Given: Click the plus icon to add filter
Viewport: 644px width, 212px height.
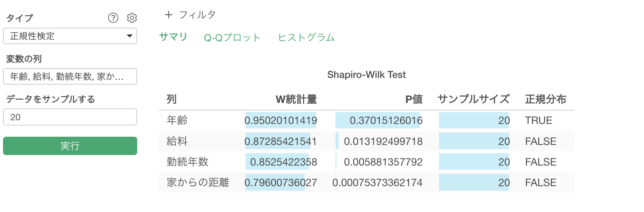Looking at the screenshot, I should [169, 15].
